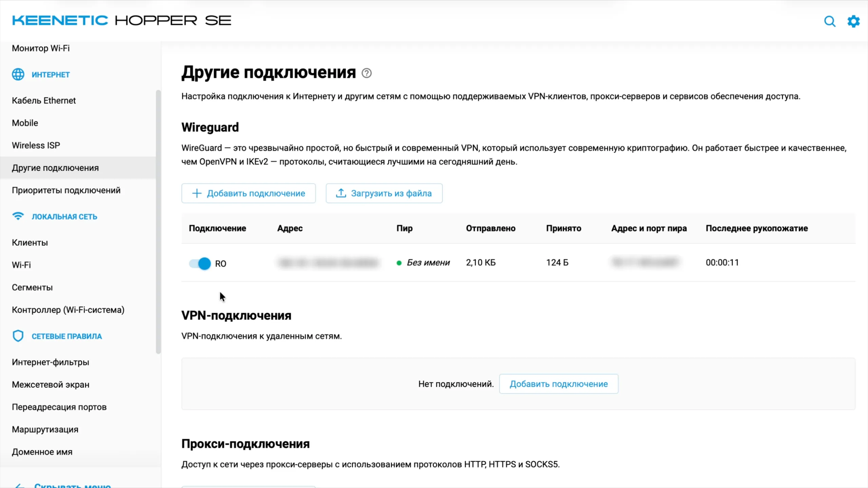Open Маршрутизация menu item

45,429
